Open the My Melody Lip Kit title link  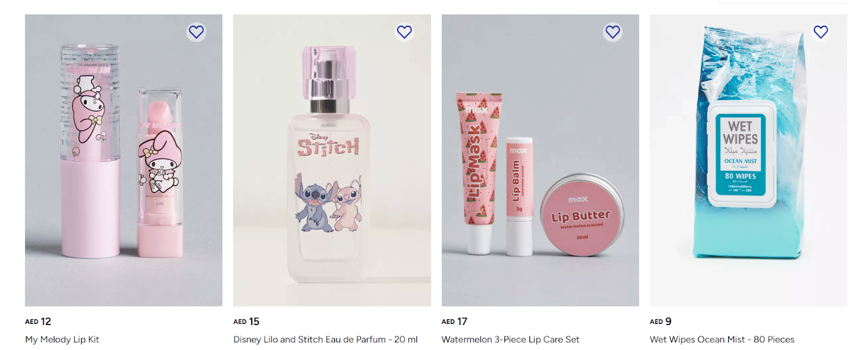click(62, 339)
